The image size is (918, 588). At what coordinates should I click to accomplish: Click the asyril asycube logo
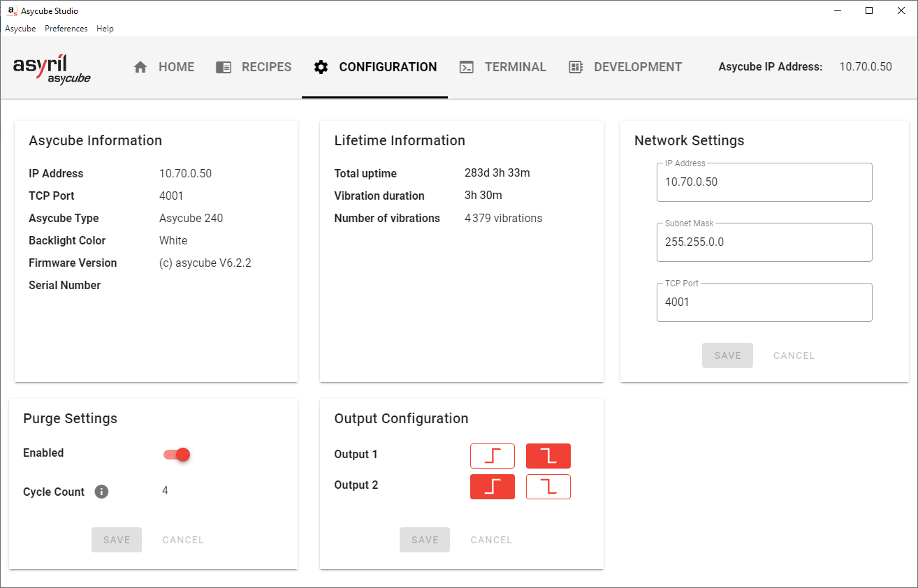point(52,68)
